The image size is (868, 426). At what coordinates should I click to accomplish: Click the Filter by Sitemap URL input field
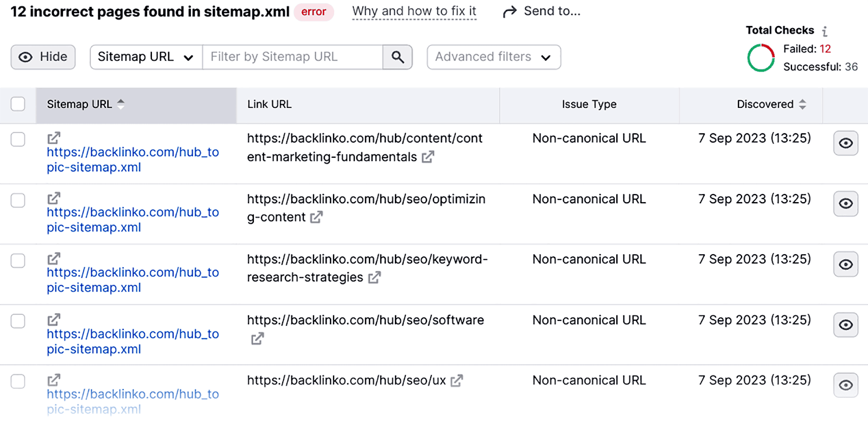[293, 57]
